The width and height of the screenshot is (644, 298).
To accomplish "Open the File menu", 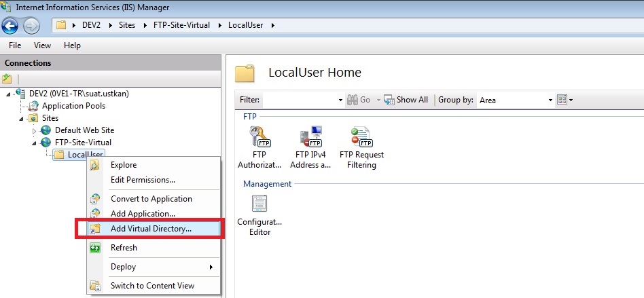I will [x=15, y=45].
